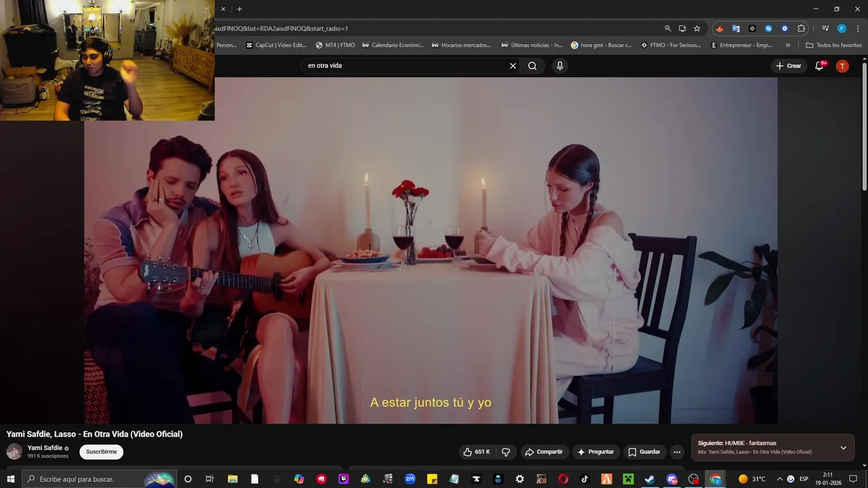Open File Explorer from the taskbar
The width and height of the screenshot is (868, 488).
point(233,479)
